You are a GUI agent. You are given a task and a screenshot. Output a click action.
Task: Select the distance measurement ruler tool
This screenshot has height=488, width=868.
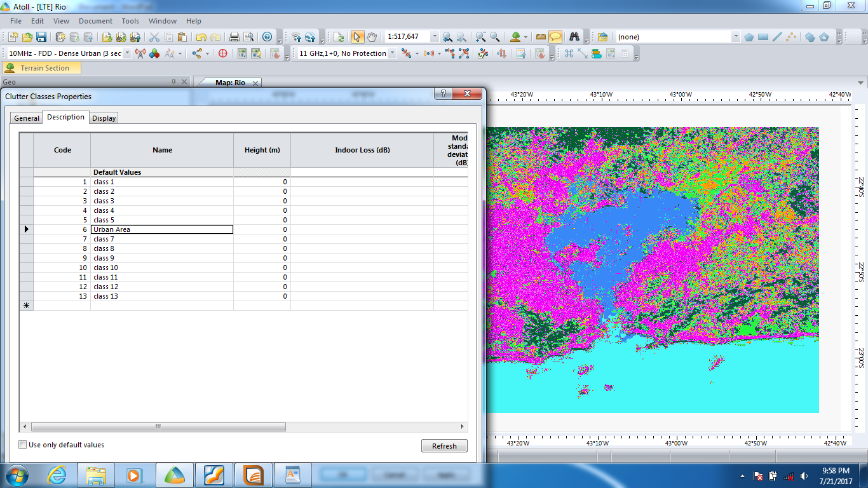[x=542, y=36]
